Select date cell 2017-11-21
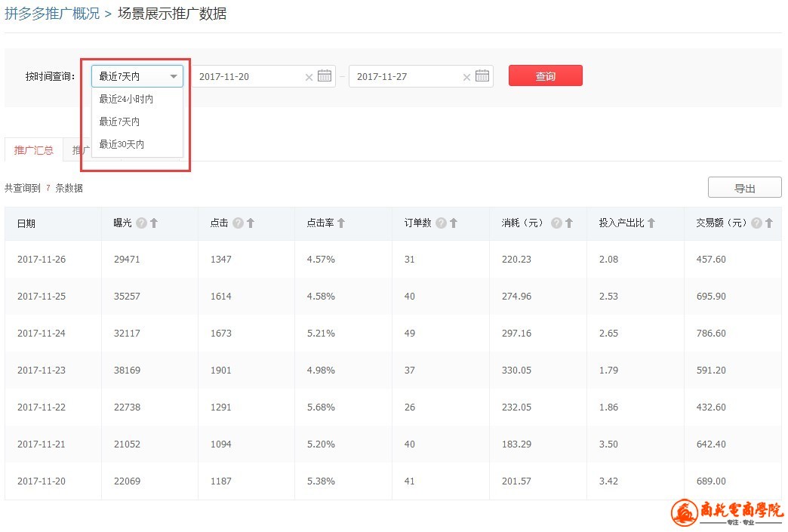 click(42, 444)
